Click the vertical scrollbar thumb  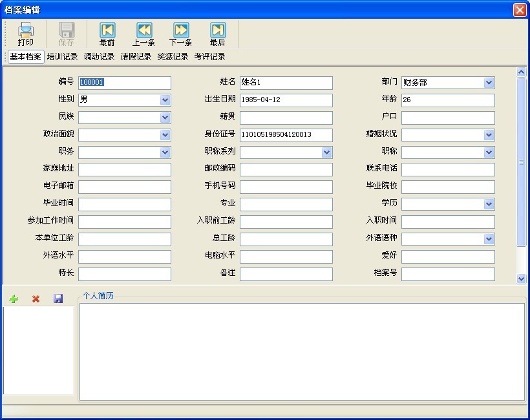pyautogui.click(x=521, y=162)
